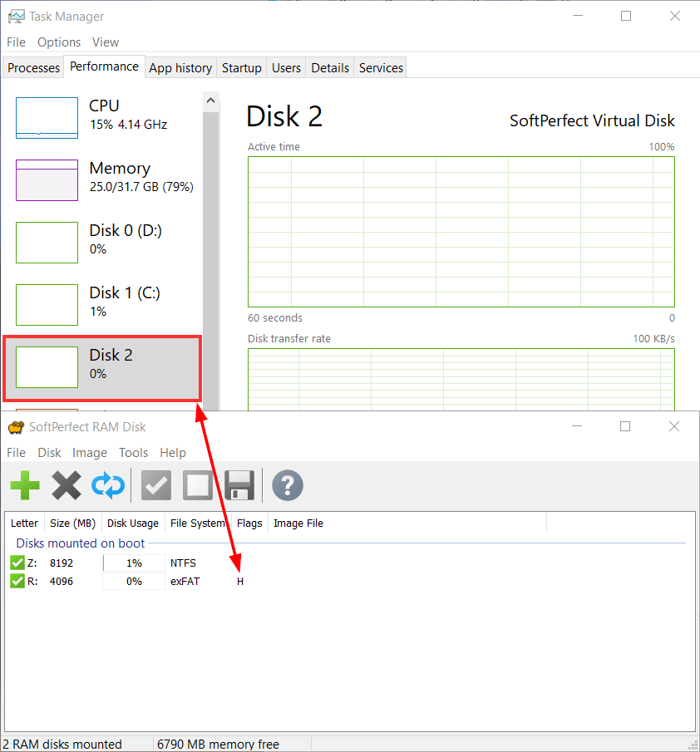Switch to the Processes tab
The height and width of the screenshot is (752, 700).
[33, 67]
